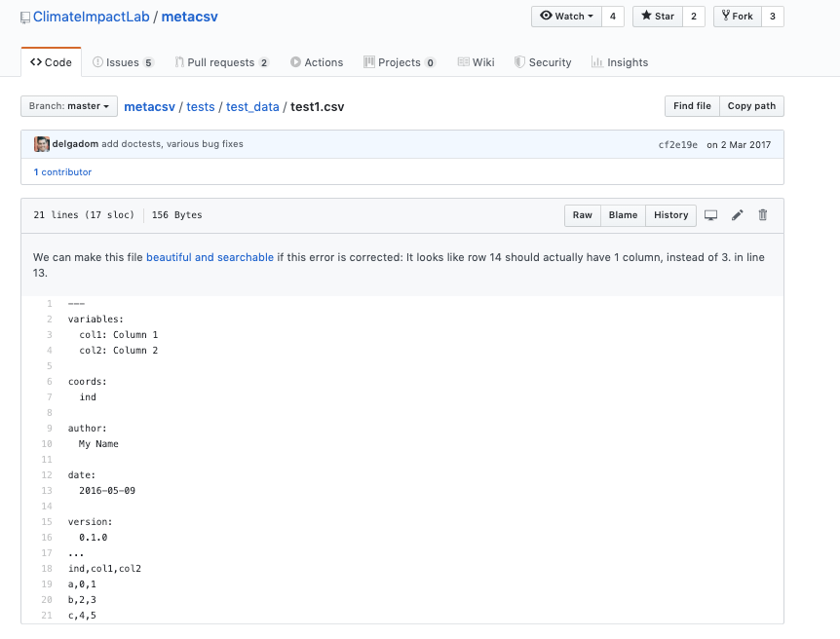
Task: View the 2 stargazers count
Action: pyautogui.click(x=694, y=16)
